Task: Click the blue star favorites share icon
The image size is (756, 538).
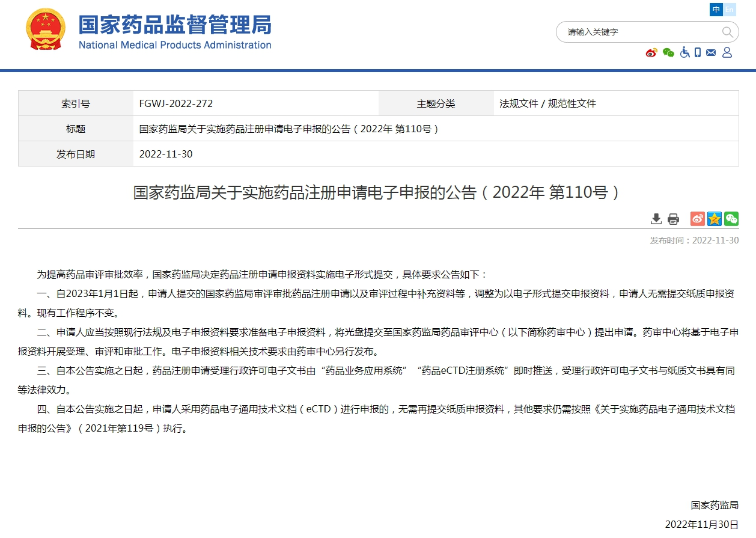Action: [715, 219]
